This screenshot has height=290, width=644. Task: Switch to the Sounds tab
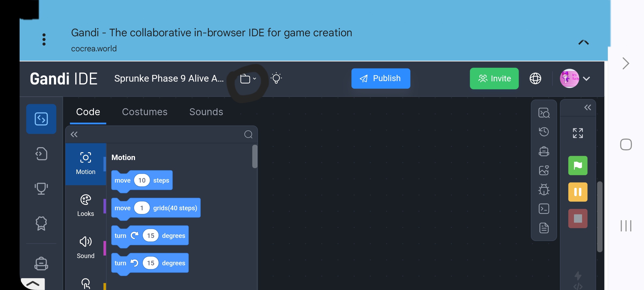click(206, 112)
